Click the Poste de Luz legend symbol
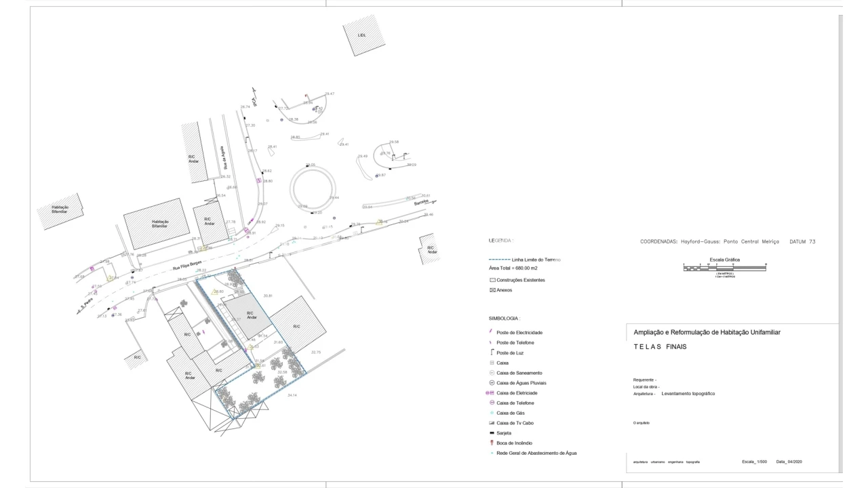The height and width of the screenshot is (488, 868). (491, 352)
